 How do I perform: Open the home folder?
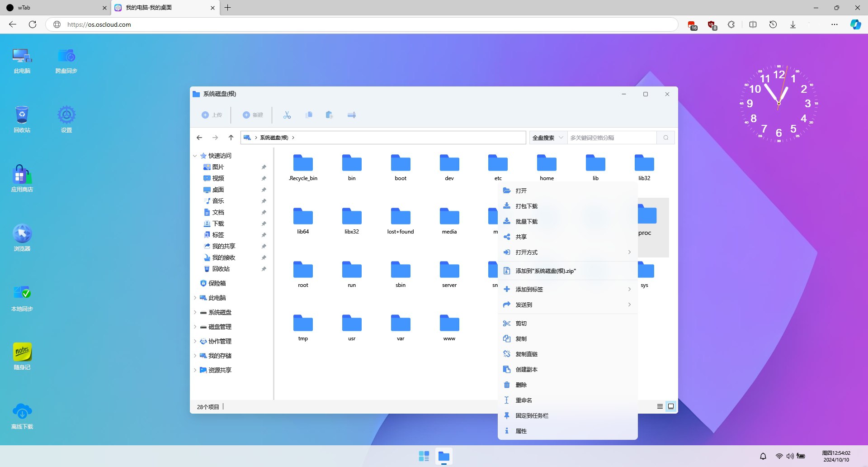[547, 167]
